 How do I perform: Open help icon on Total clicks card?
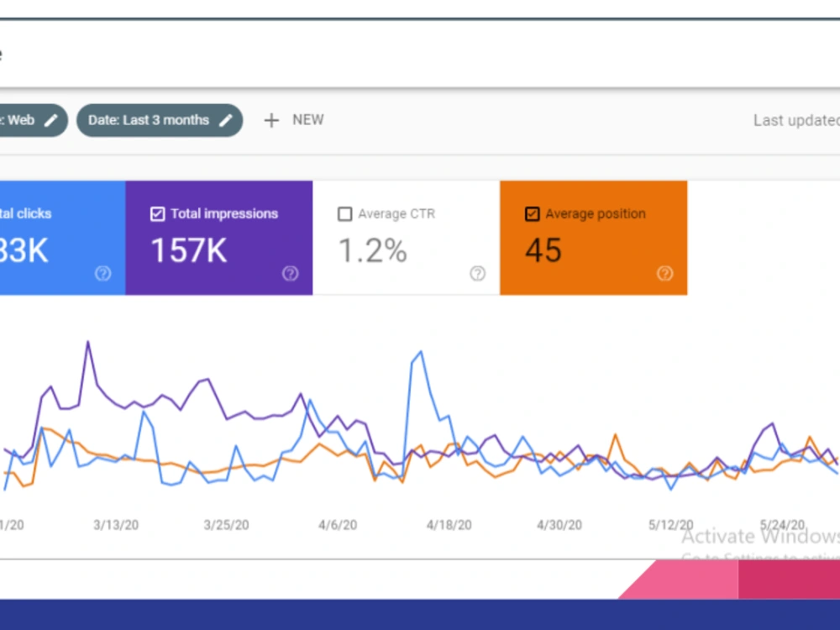pyautogui.click(x=102, y=274)
